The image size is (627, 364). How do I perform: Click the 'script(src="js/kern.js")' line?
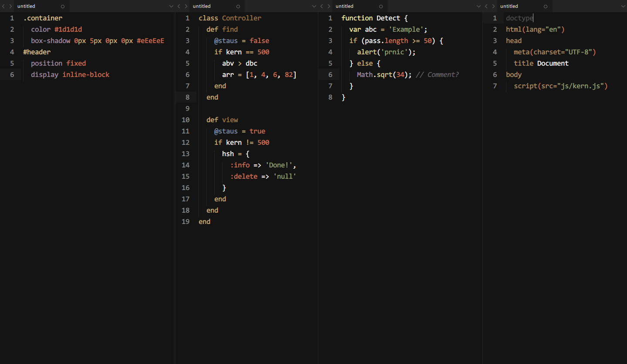(561, 86)
